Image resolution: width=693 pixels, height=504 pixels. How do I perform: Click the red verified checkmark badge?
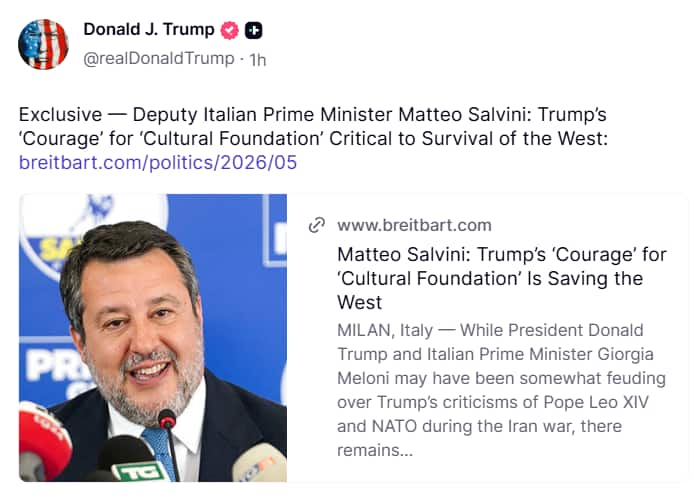click(229, 30)
